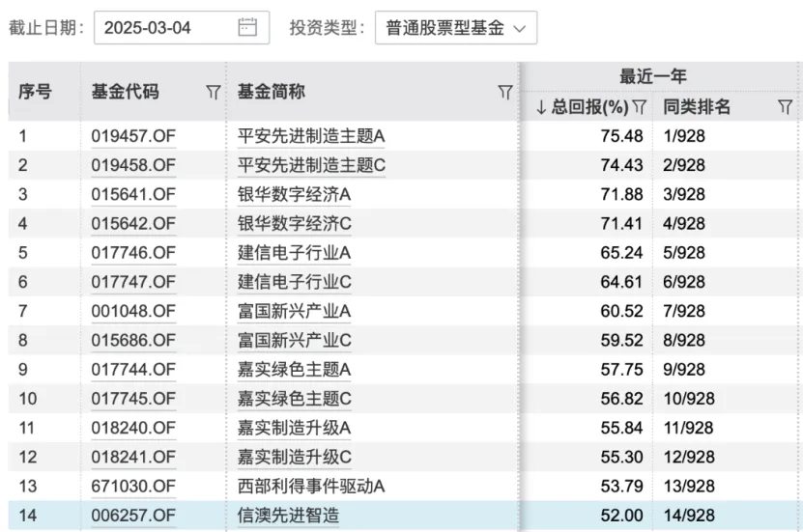803x532 pixels.
Task: Open fund 平安先进制造主题C
Action: pos(311,165)
